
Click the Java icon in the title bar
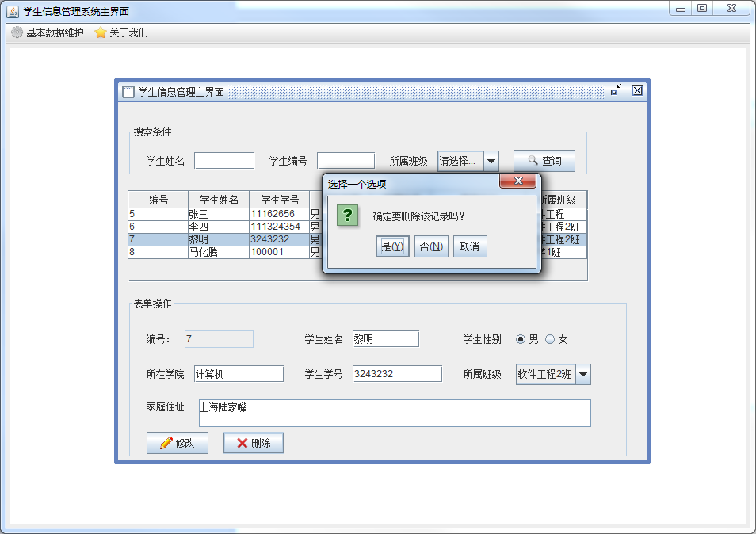point(13,11)
